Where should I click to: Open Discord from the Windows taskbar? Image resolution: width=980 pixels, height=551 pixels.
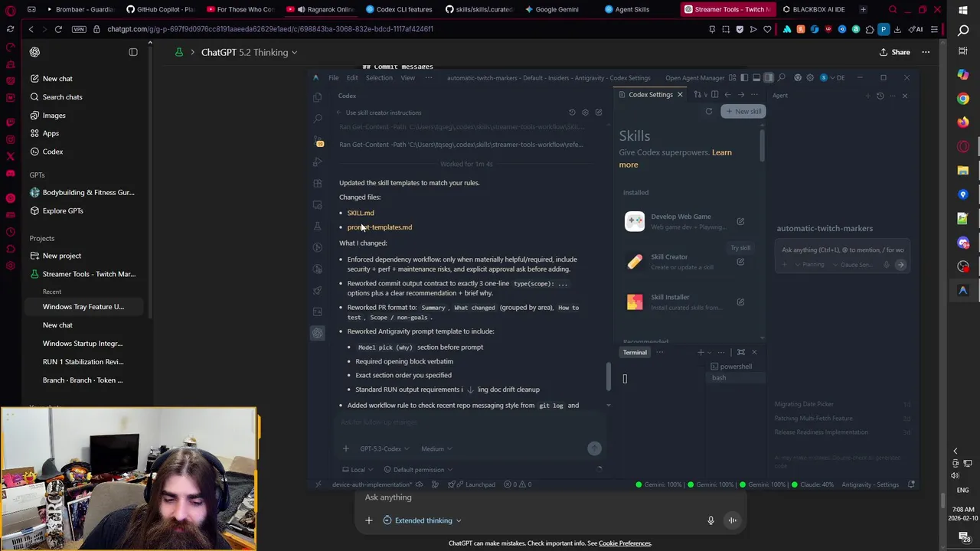[x=963, y=243]
